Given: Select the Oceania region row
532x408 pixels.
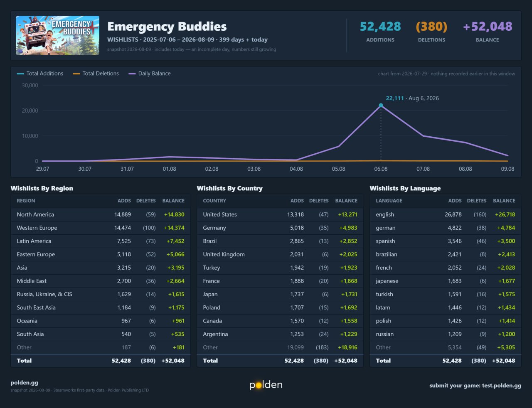Looking at the screenshot, I should pos(101,321).
